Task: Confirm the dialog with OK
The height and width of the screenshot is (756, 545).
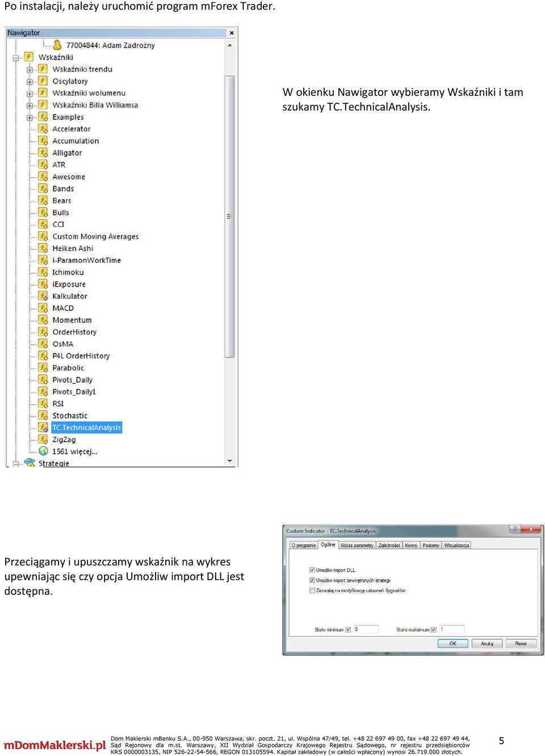Action: tap(452, 644)
